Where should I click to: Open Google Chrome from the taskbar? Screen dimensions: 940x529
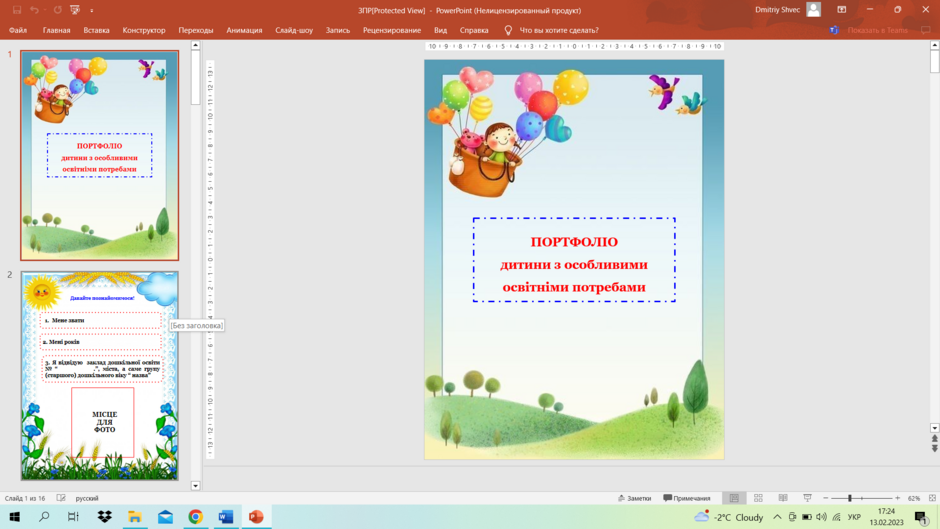(x=195, y=516)
